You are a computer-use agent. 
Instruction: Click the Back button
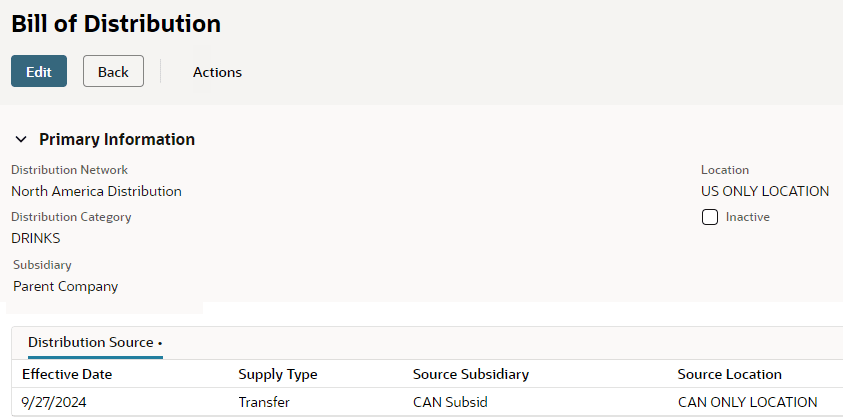(x=113, y=71)
